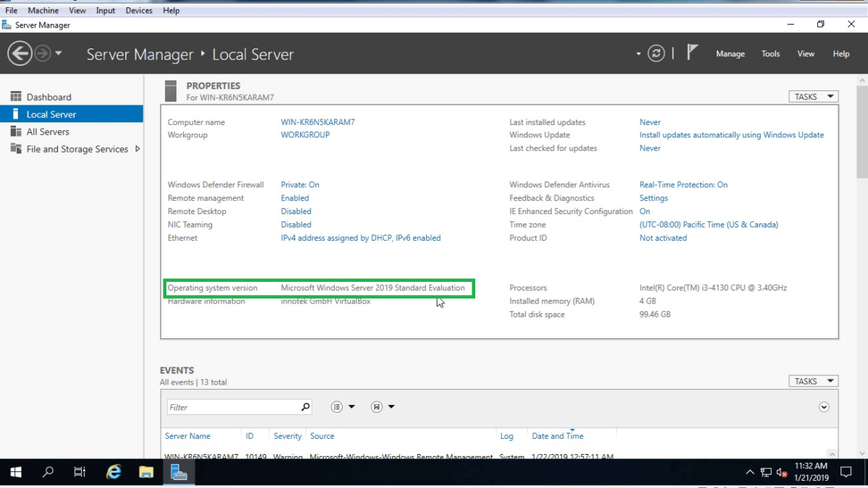Screen dimensions: 868x488
Task: Open VirtualBox File menu
Action: click(x=11, y=11)
